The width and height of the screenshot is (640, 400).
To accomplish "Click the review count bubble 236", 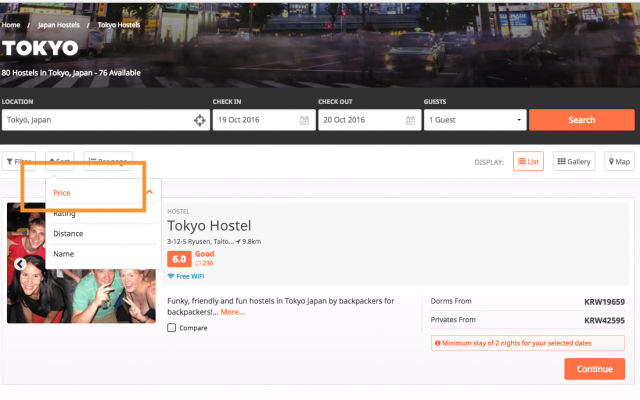I will coord(207,263).
